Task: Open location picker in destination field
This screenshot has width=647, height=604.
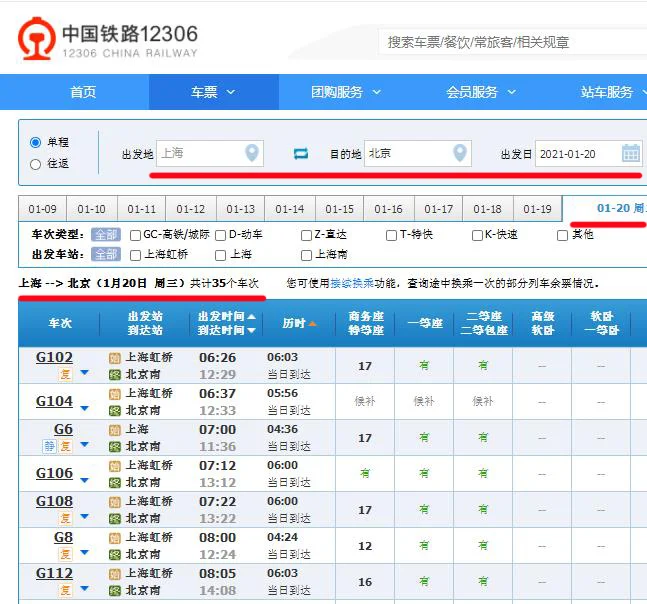Action: 460,153
